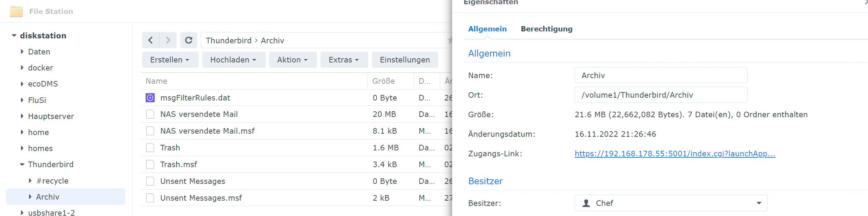868x216 pixels.
Task: Open the Besitzer owner dropdown
Action: point(759,203)
